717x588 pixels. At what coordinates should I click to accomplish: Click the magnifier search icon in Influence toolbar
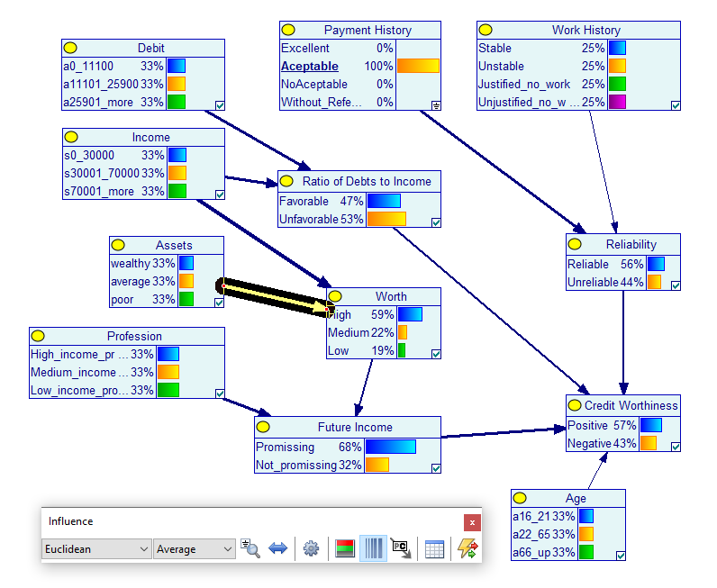tap(250, 548)
